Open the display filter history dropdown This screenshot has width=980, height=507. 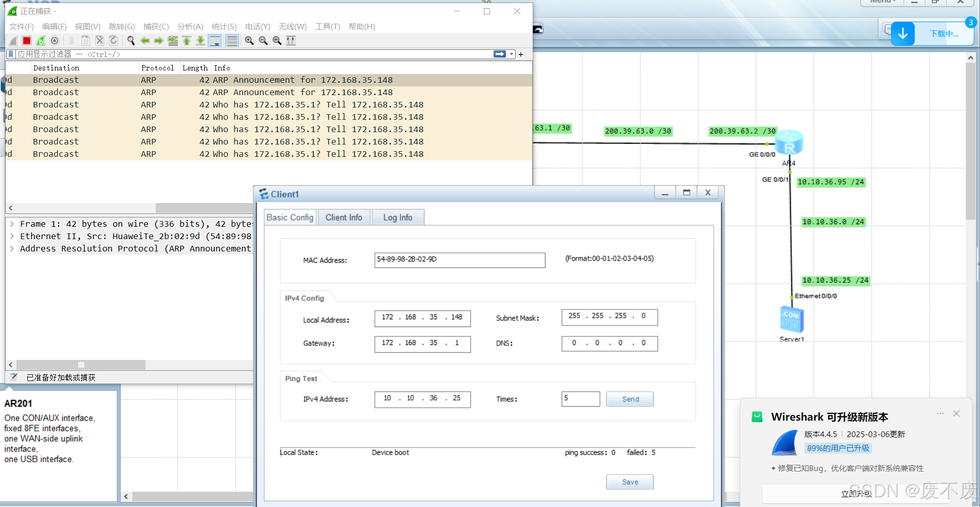point(512,54)
